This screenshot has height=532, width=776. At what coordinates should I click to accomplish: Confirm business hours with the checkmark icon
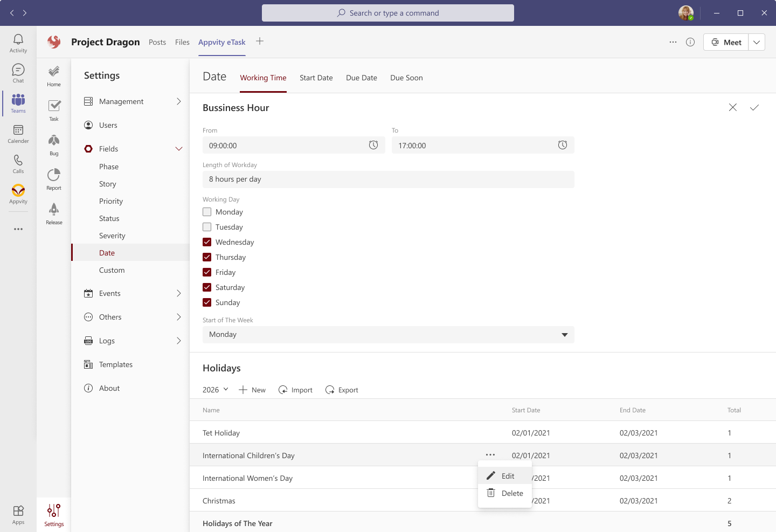[x=754, y=108]
